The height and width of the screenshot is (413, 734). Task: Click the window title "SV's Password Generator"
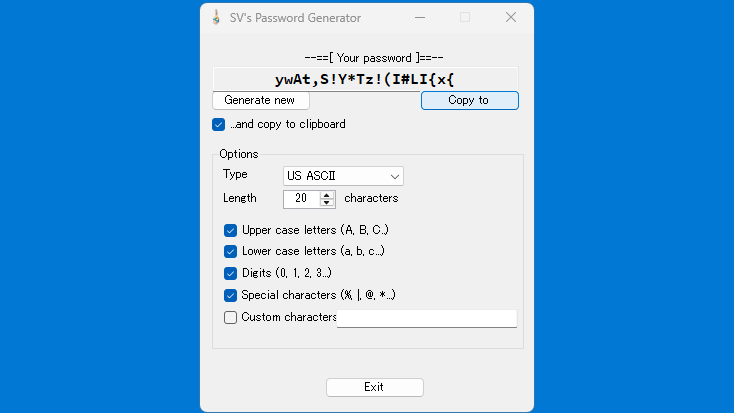pyautogui.click(x=295, y=18)
